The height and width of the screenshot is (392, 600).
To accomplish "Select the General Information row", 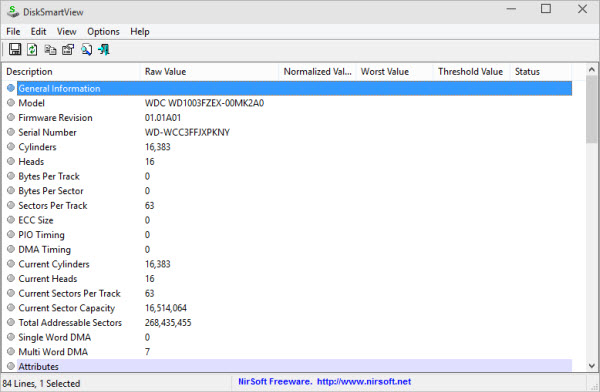I will pyautogui.click(x=295, y=88).
